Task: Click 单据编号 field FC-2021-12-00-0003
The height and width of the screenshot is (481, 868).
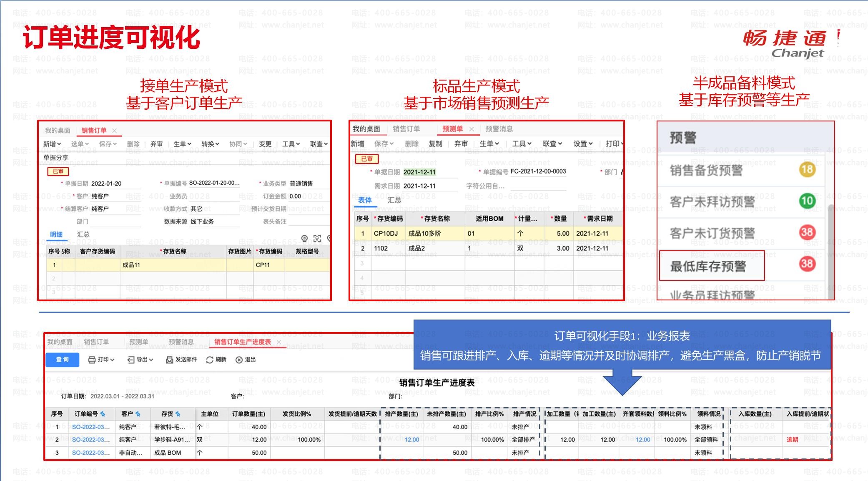Action: 538,171
